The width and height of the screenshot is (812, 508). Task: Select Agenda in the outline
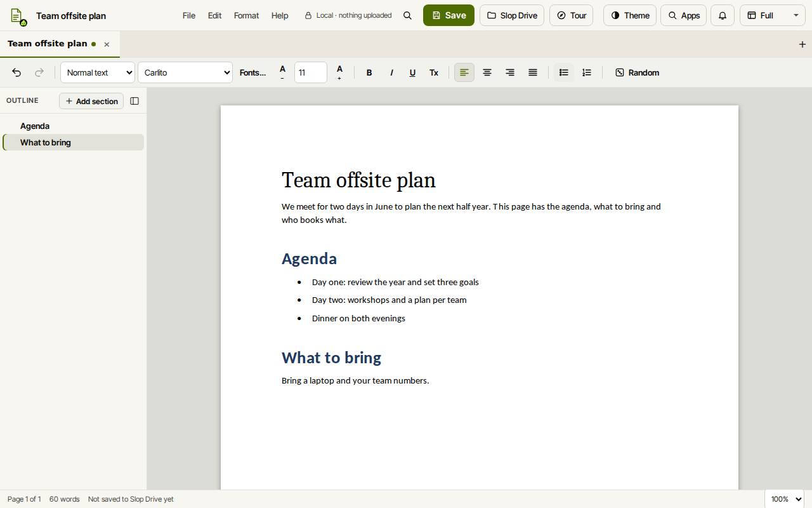point(73,126)
